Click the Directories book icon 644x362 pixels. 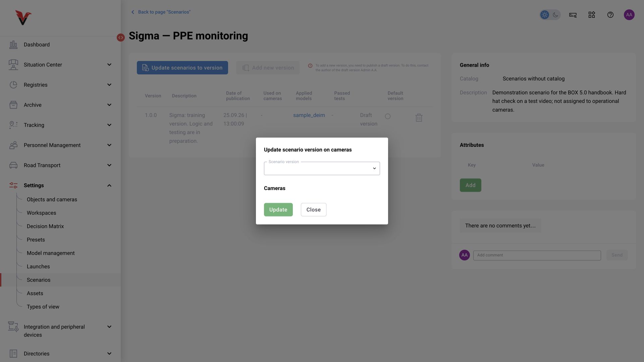tap(13, 354)
